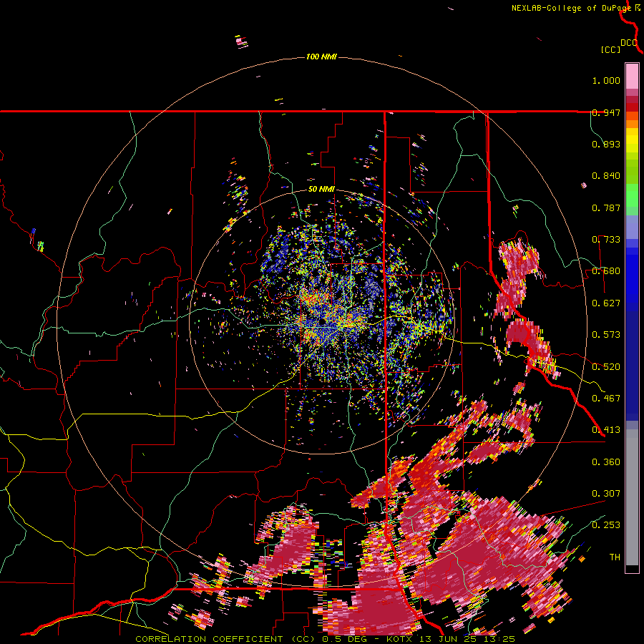Screen dimensions: 644x644
Task: Click the 0.467 scale value
Action: click(606, 399)
